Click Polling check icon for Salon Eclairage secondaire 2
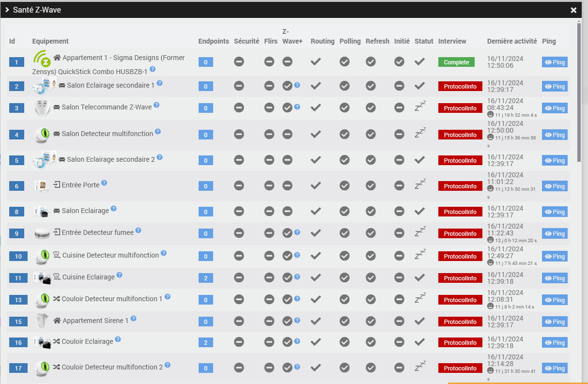 [x=344, y=160]
